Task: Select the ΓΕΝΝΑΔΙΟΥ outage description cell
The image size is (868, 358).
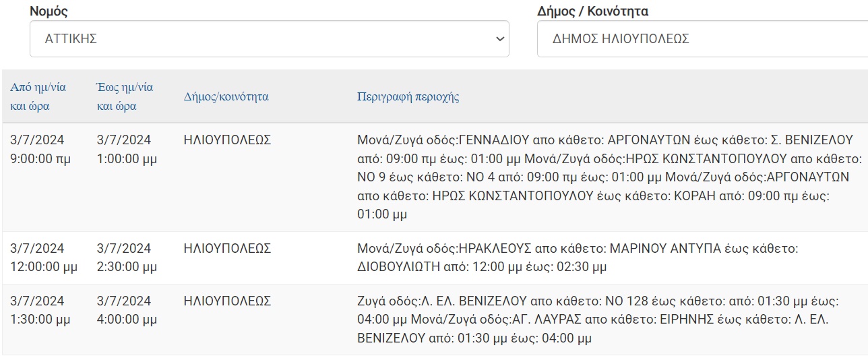Action: click(x=607, y=177)
